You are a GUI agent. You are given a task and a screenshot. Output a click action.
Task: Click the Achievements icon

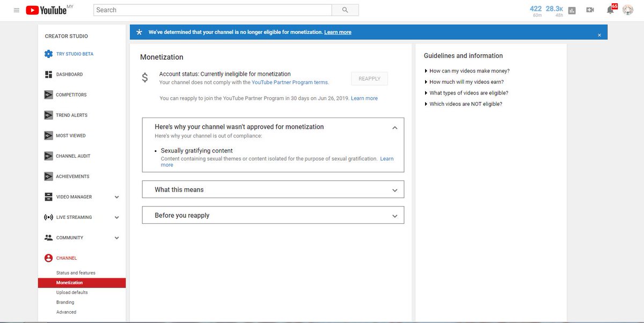click(48, 176)
